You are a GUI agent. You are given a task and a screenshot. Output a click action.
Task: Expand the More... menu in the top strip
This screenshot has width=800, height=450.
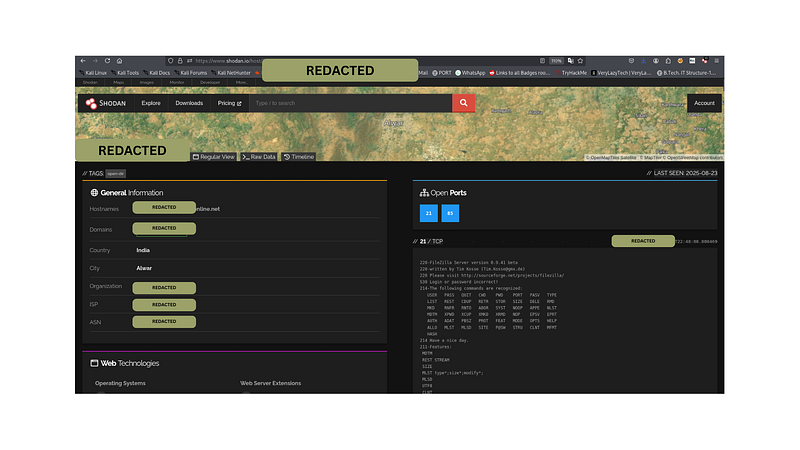tap(242, 82)
